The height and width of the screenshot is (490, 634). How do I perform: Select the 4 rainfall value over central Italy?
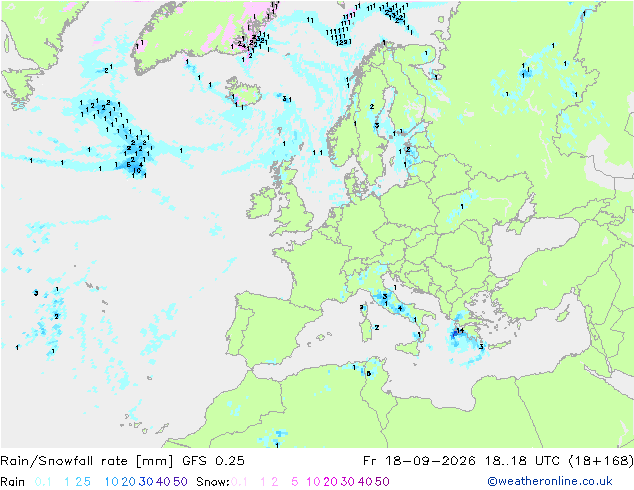pyautogui.click(x=400, y=308)
